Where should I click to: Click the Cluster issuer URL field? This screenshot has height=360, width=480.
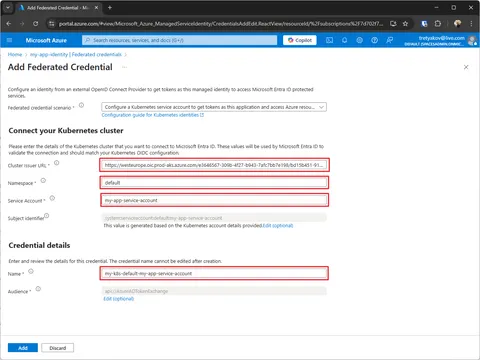[x=214, y=165]
